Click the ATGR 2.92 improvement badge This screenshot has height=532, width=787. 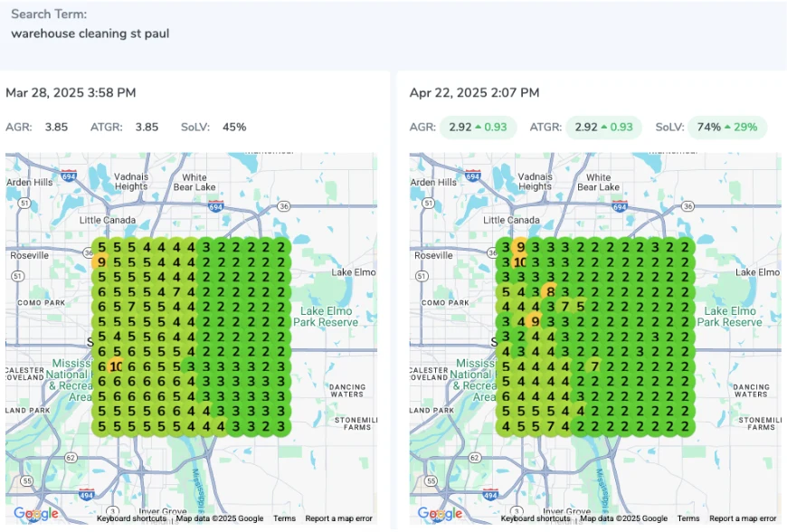point(605,128)
